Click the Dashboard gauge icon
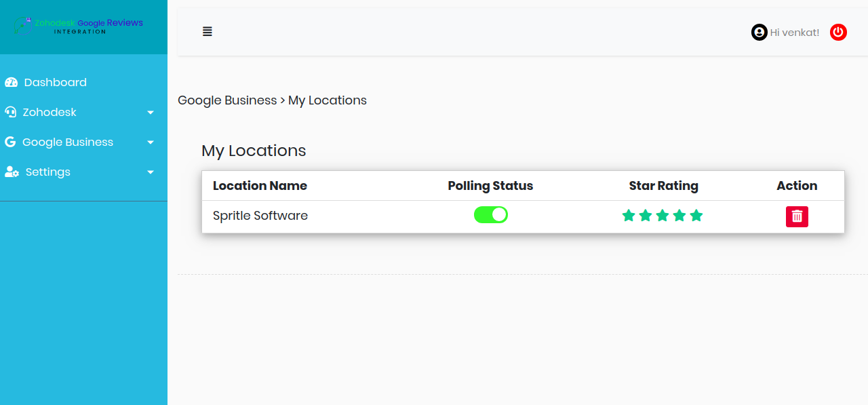Viewport: 868px width, 405px height. click(x=11, y=82)
